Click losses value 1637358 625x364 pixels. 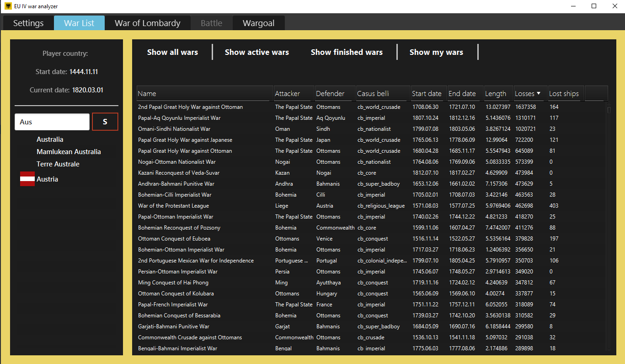click(x=525, y=107)
